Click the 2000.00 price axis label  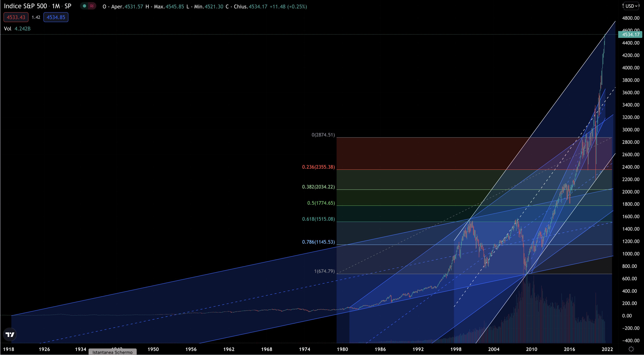pyautogui.click(x=630, y=192)
